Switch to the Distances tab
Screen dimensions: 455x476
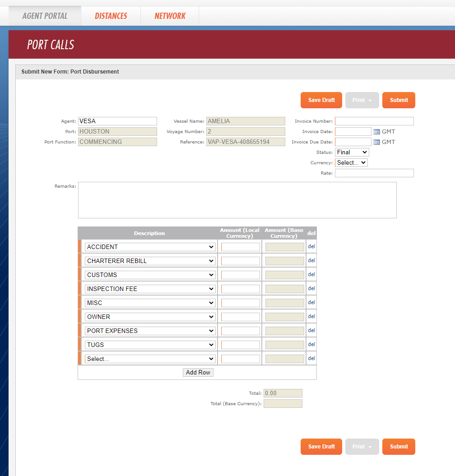coord(111,15)
